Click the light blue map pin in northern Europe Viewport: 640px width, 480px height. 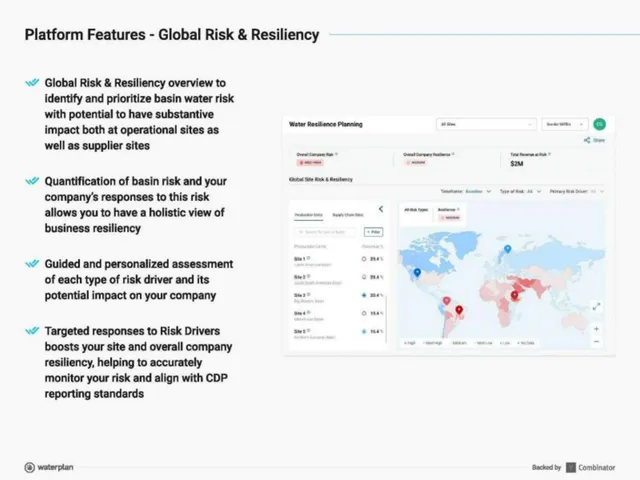(507, 249)
